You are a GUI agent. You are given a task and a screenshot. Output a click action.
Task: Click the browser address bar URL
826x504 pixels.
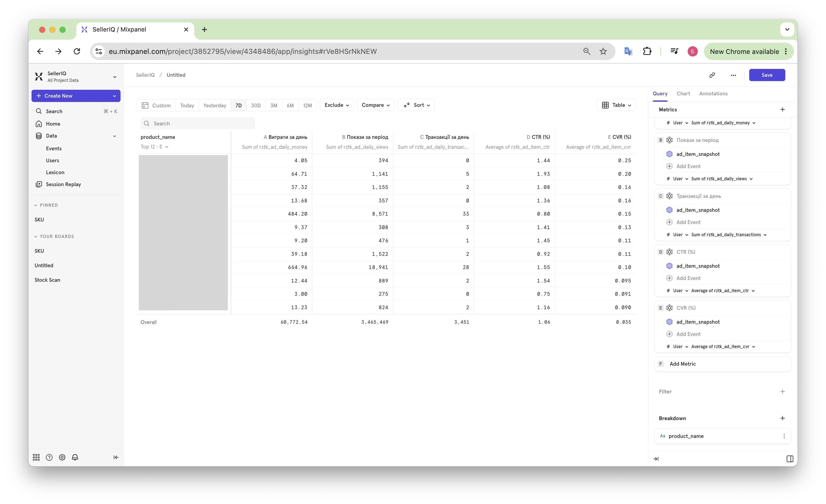tap(243, 51)
